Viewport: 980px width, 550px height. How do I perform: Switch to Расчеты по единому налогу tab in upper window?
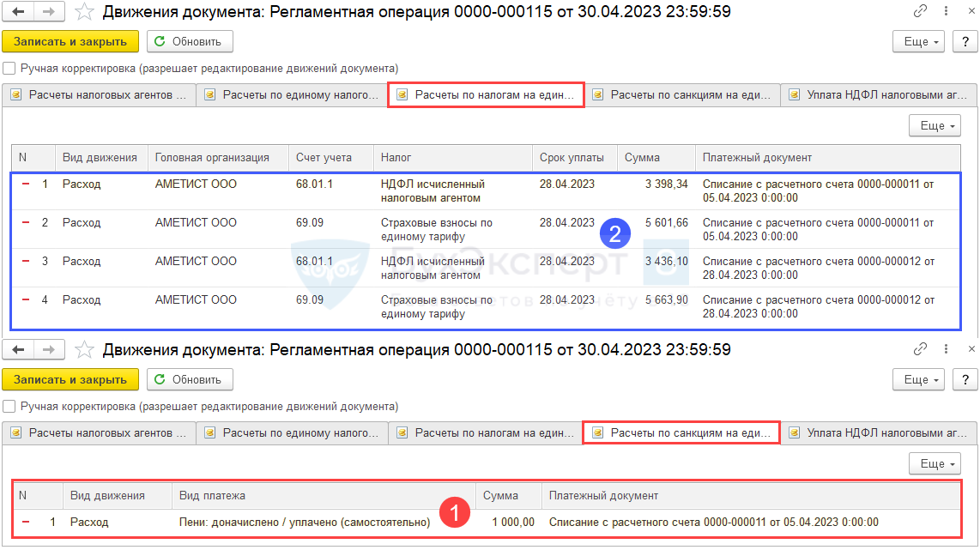(293, 95)
